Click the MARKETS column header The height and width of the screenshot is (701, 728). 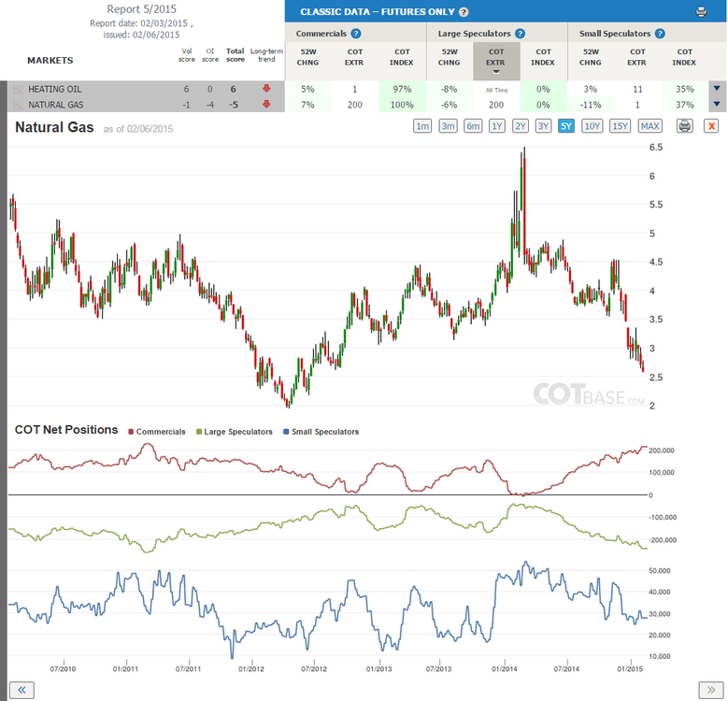(x=50, y=61)
